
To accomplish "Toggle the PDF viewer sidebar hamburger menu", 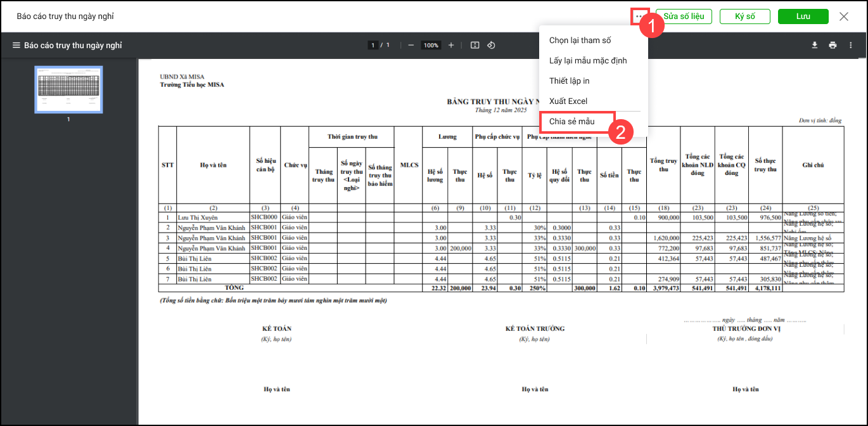I will pyautogui.click(x=16, y=46).
